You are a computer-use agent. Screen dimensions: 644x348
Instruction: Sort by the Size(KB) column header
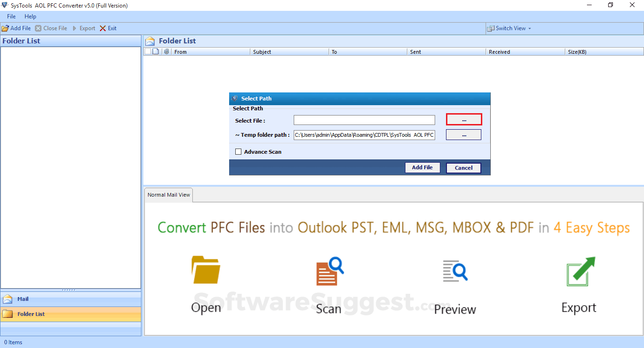(604, 52)
